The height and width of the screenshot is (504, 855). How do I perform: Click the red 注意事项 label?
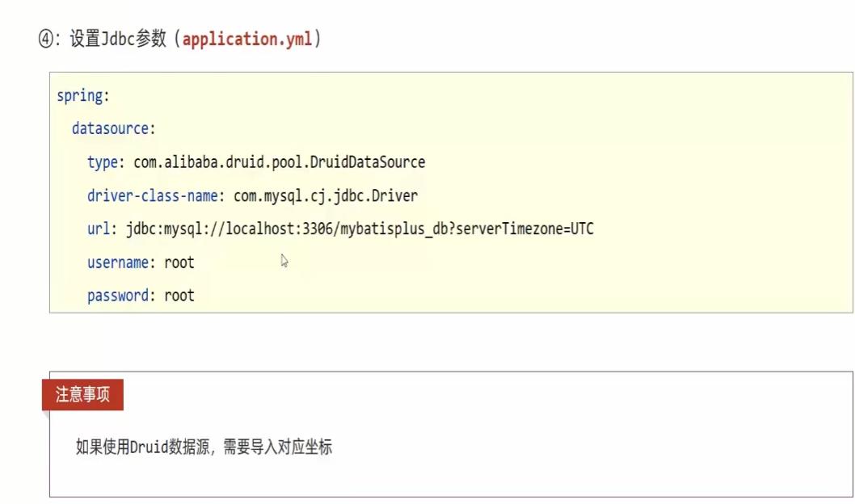(82, 394)
